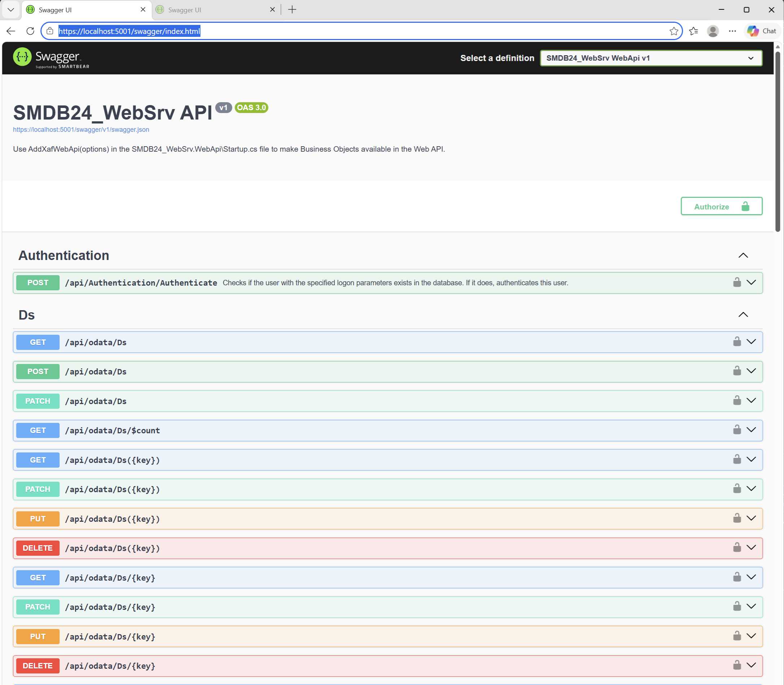Click POST badge of Authenticate endpoint

38,282
